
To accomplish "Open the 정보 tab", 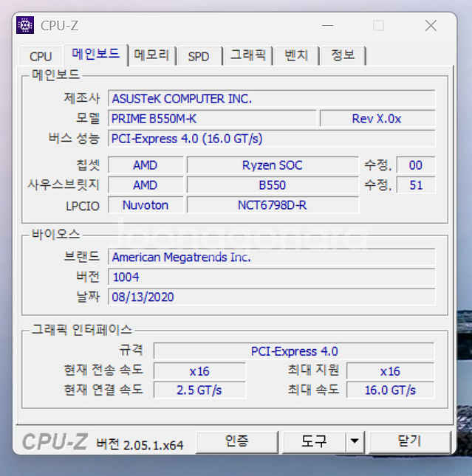I will pyautogui.click(x=343, y=55).
